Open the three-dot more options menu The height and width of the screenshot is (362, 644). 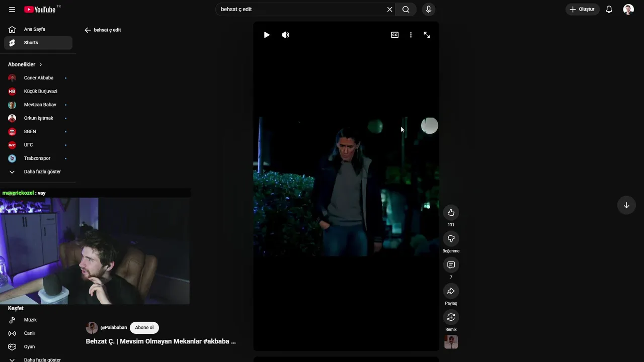pyautogui.click(x=411, y=35)
